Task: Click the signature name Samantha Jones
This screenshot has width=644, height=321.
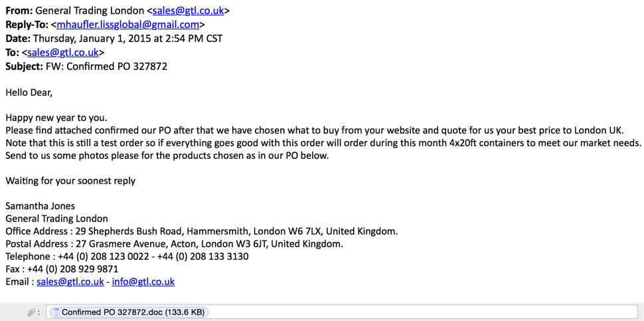Action: (x=40, y=206)
